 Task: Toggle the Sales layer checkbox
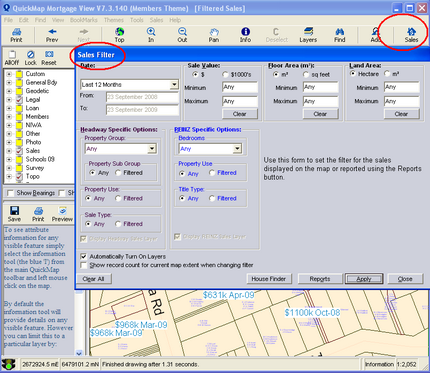19,151
